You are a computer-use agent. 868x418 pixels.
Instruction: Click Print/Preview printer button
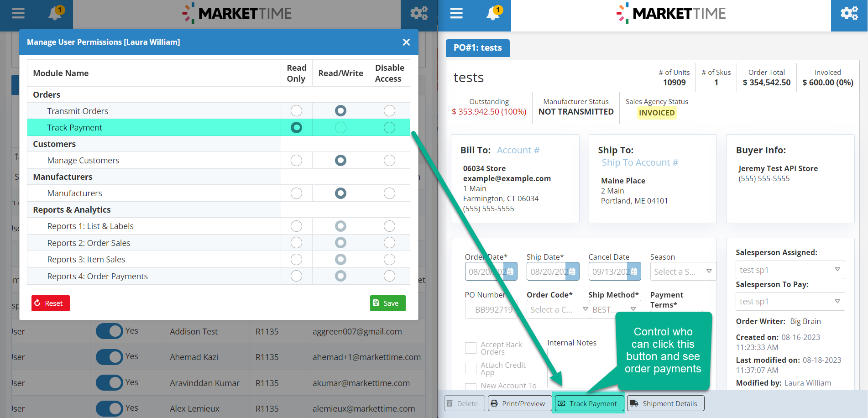coord(519,403)
